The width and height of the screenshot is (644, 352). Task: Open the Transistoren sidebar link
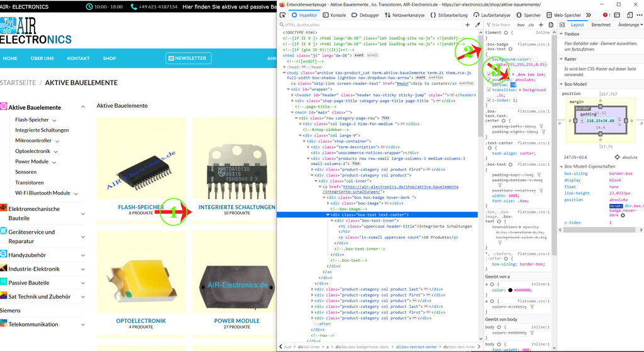tap(29, 183)
